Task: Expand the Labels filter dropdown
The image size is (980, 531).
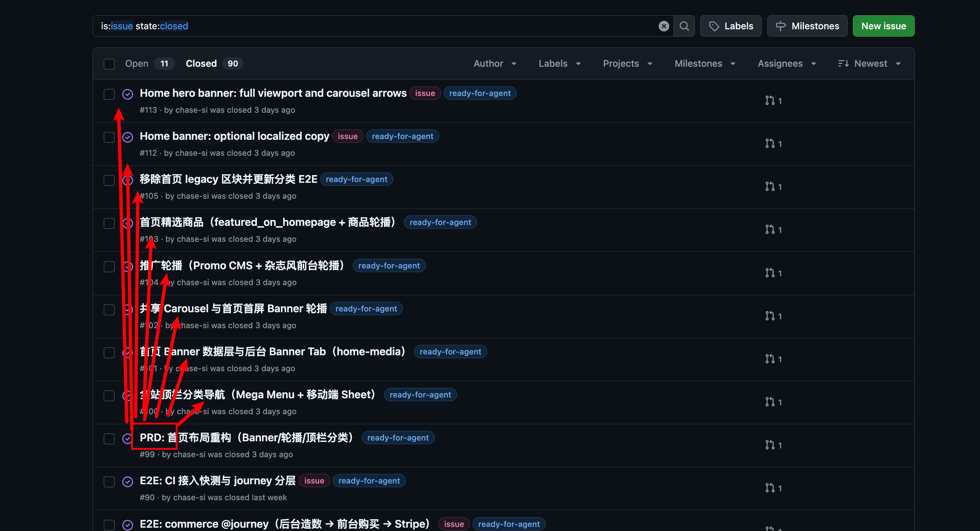Action: [560, 63]
